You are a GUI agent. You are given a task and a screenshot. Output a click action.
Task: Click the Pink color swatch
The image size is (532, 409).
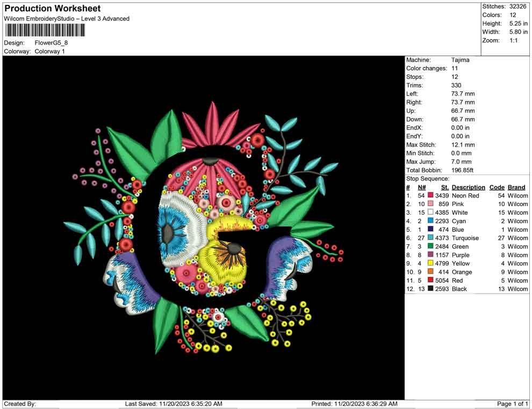[430, 203]
